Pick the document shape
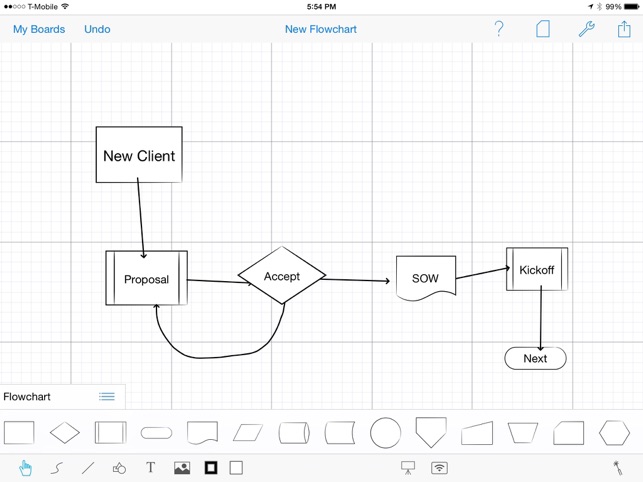 [202, 433]
